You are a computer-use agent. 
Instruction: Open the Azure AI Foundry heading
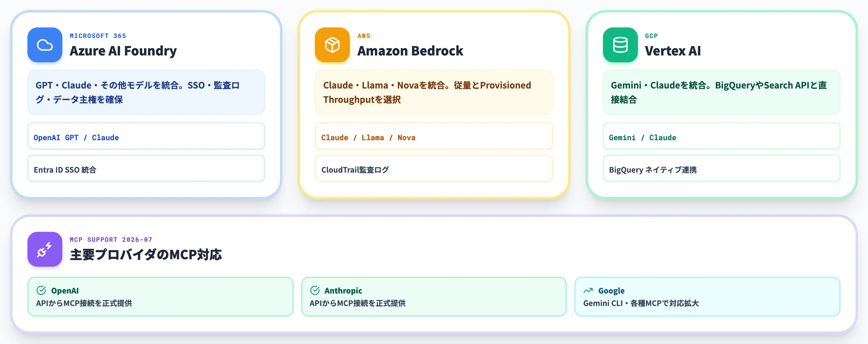(123, 51)
